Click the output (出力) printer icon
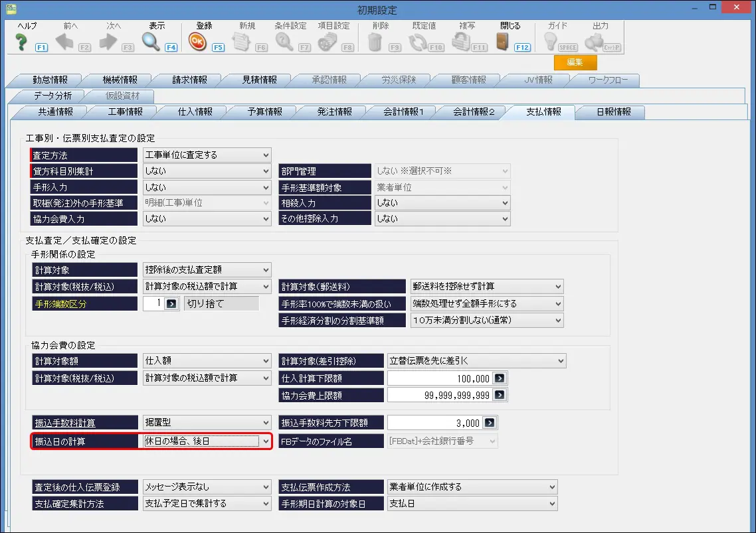 [593, 42]
